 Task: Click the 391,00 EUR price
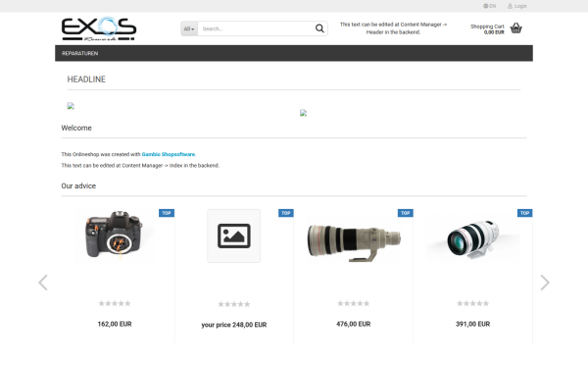pyautogui.click(x=472, y=324)
